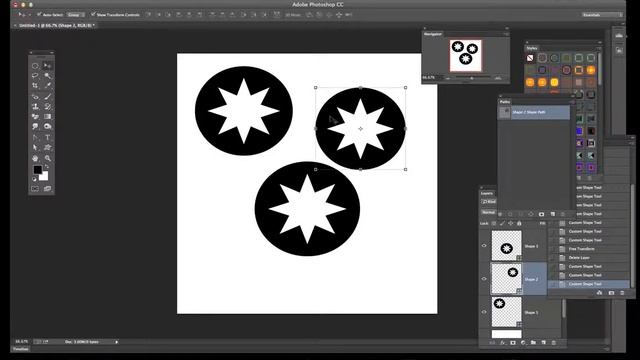Select the Hand tool

pos(35,158)
